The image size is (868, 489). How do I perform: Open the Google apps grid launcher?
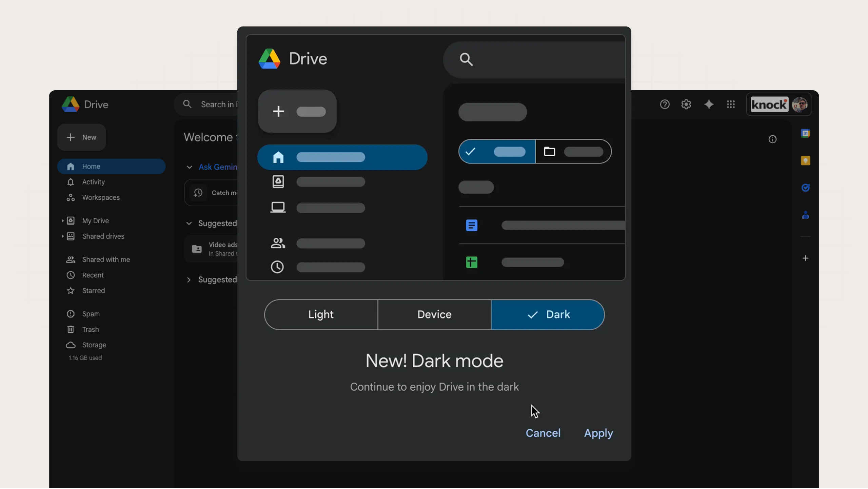(x=731, y=104)
